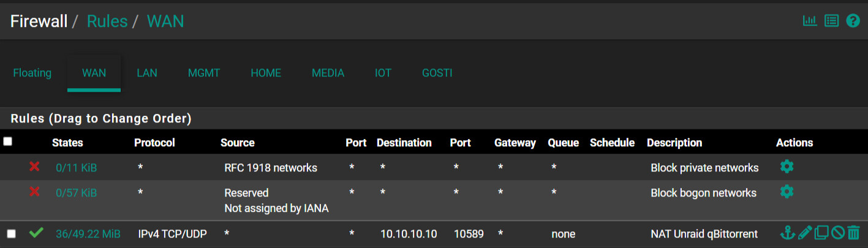Screen dimensions: 868x248
Task: Copy the NAT Unraid qBittorrent rule
Action: [x=821, y=233]
